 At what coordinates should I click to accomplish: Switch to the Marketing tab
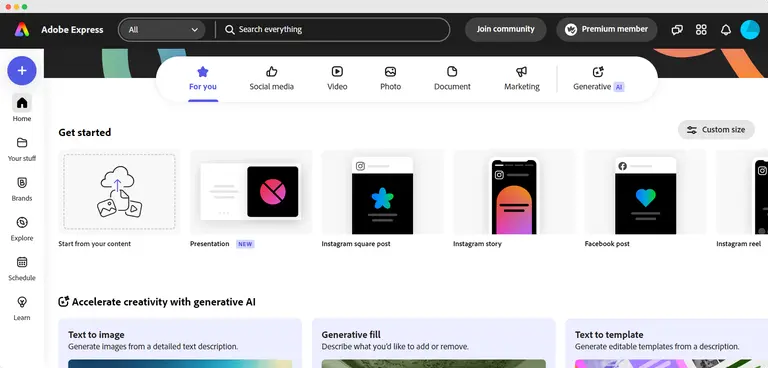pos(522,79)
